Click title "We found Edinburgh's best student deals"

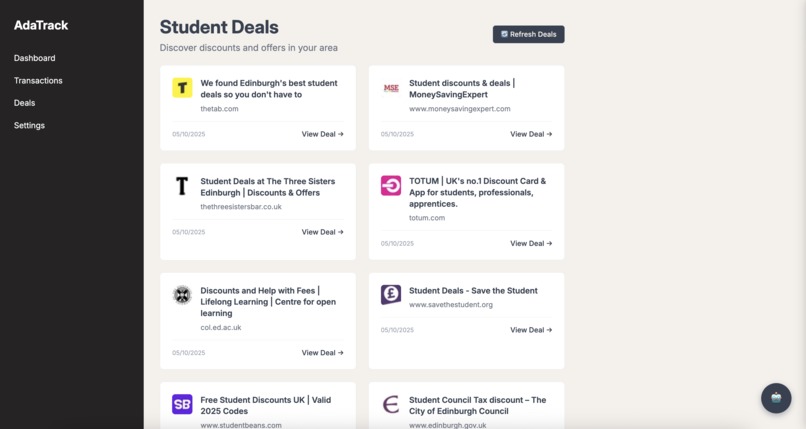tap(269, 89)
